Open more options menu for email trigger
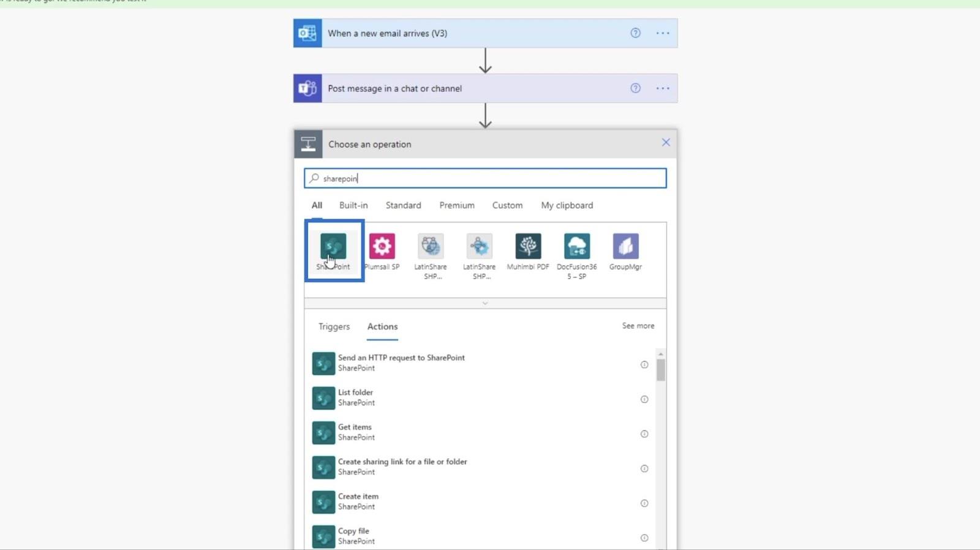The height and width of the screenshot is (550, 980). [x=663, y=33]
